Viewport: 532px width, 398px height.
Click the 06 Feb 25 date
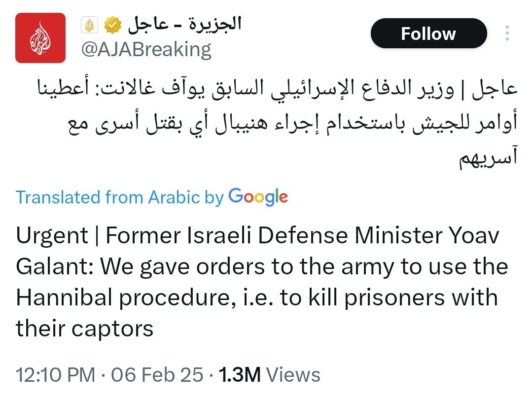click(x=157, y=375)
